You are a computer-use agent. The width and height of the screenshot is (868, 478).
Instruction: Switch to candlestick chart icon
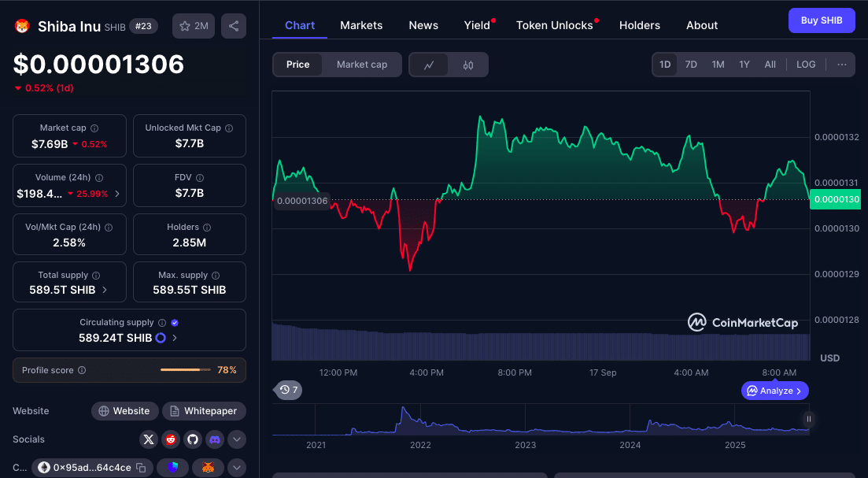(x=468, y=65)
